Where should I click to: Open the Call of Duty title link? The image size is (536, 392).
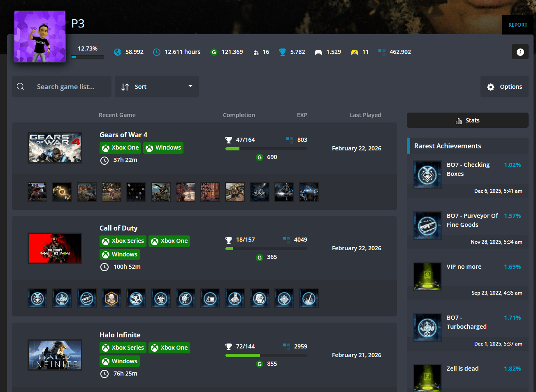(x=118, y=228)
